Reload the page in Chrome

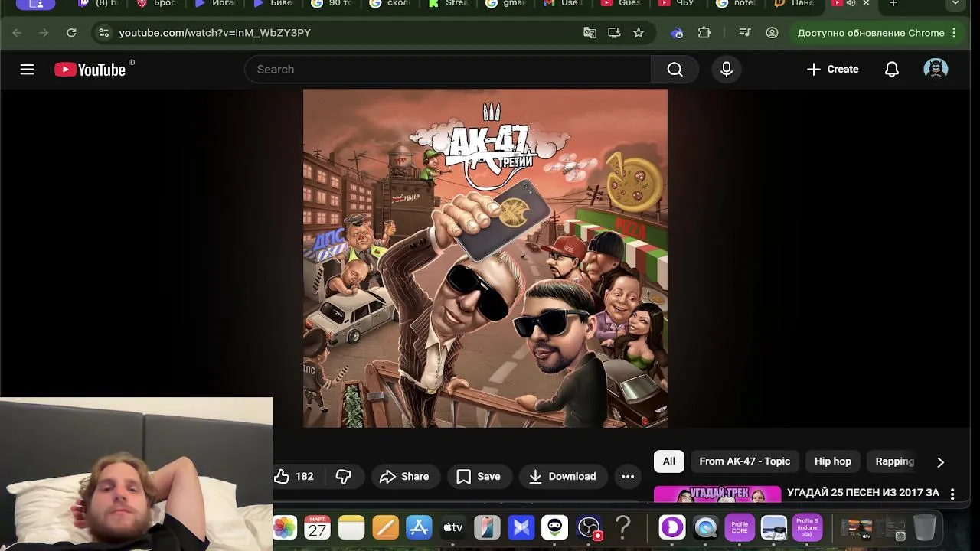tap(71, 33)
